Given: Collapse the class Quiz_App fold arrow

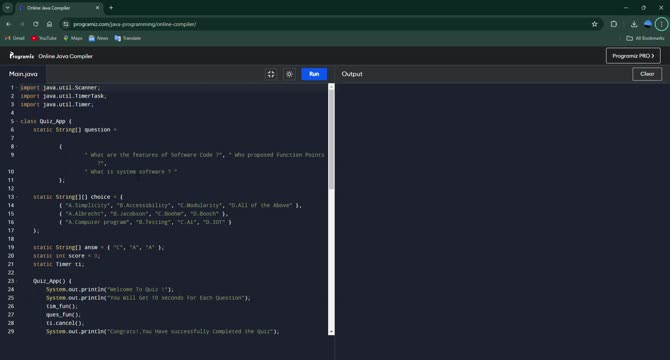Looking at the screenshot, I should pyautogui.click(x=17, y=121).
